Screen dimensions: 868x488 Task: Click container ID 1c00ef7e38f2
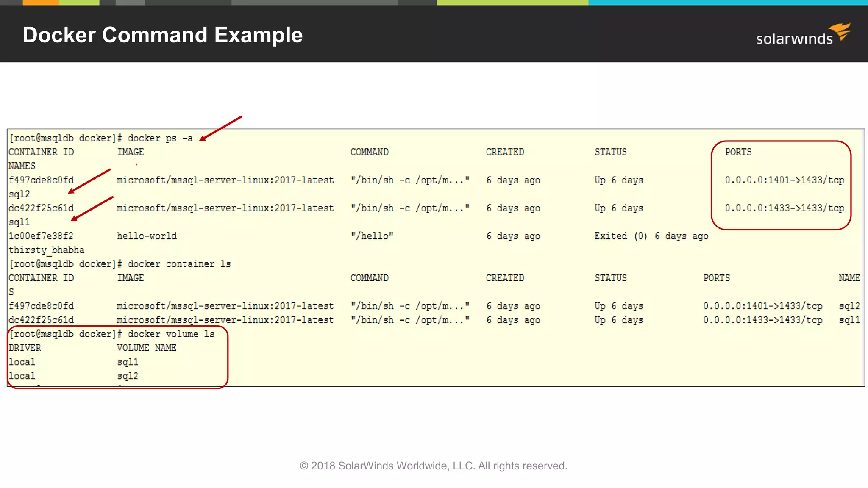tap(41, 236)
